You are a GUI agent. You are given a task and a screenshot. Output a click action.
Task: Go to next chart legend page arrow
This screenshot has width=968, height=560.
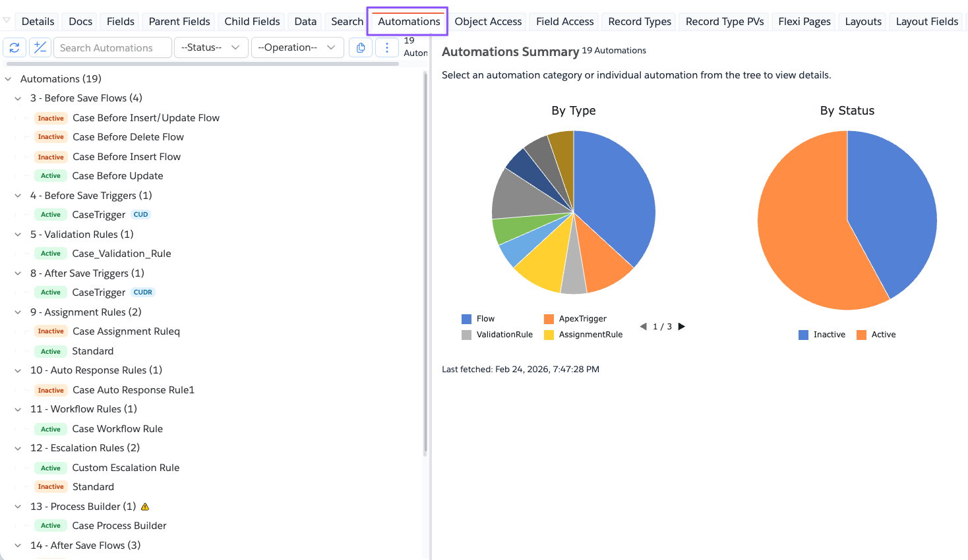tap(682, 326)
